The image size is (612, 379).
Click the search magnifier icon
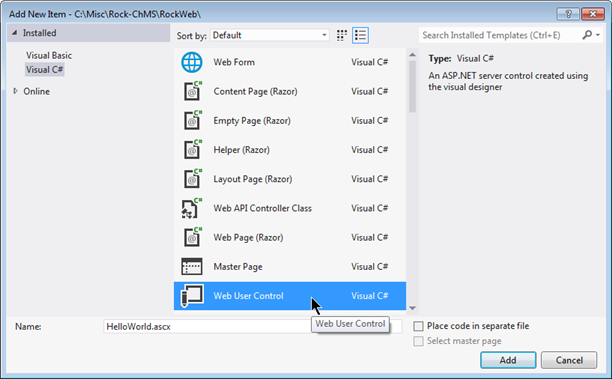click(587, 35)
